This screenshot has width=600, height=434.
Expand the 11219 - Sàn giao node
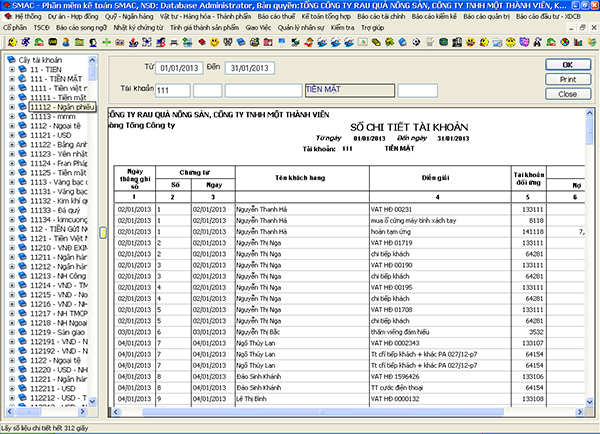[12, 332]
